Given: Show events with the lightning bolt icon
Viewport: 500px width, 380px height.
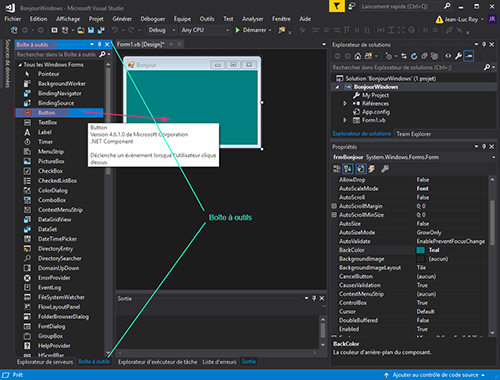Looking at the screenshot, I should (371, 169).
